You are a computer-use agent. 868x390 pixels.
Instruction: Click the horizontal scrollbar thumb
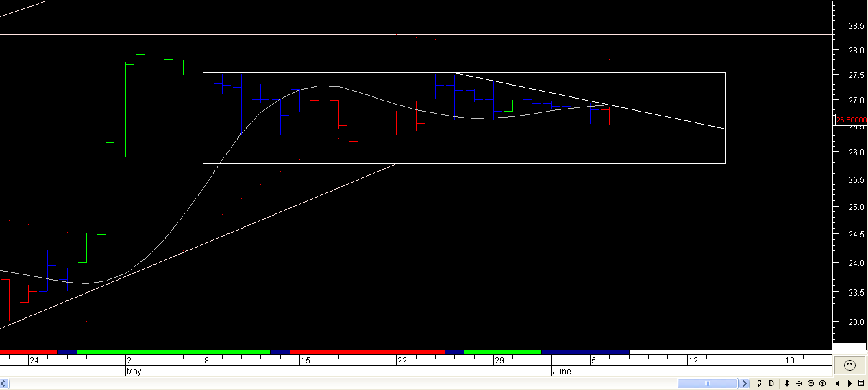click(x=708, y=383)
